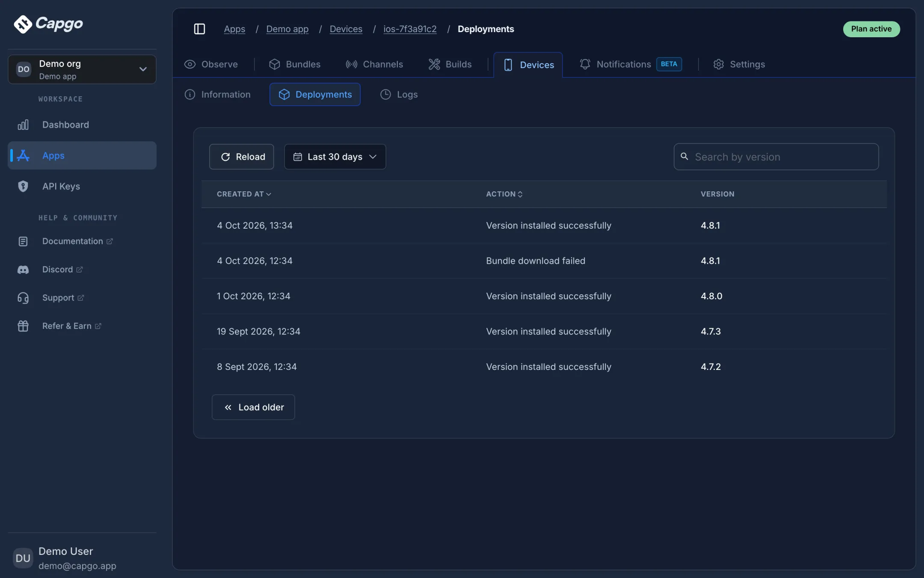Viewport: 924px width, 578px height.
Task: Toggle the sidebar panel icon
Action: (x=199, y=29)
